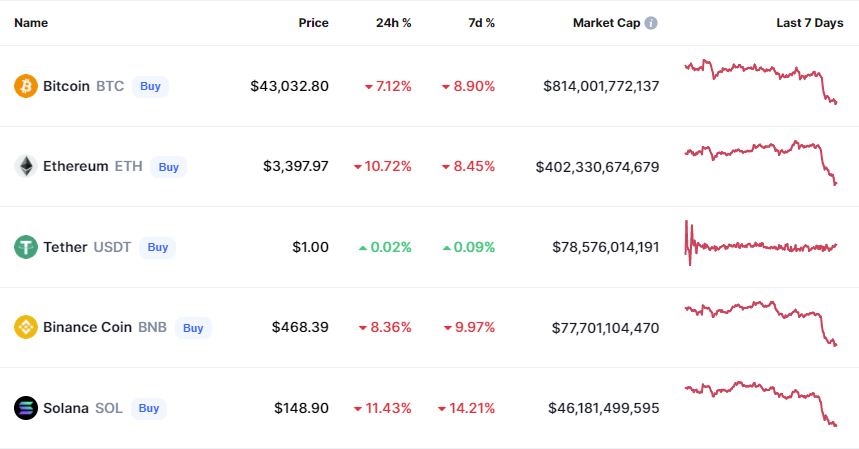Sort by the 24h % column header
This screenshot has width=859, height=449.
click(393, 23)
